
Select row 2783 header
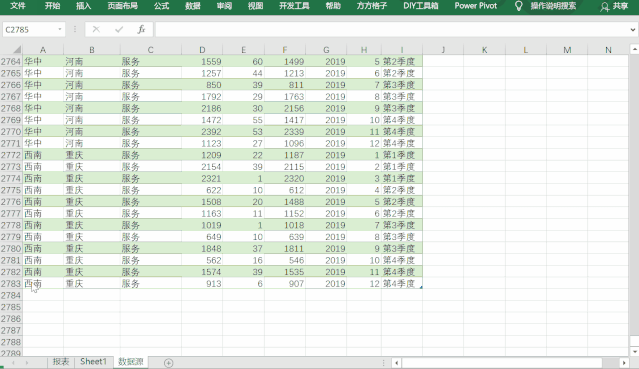[11, 283]
